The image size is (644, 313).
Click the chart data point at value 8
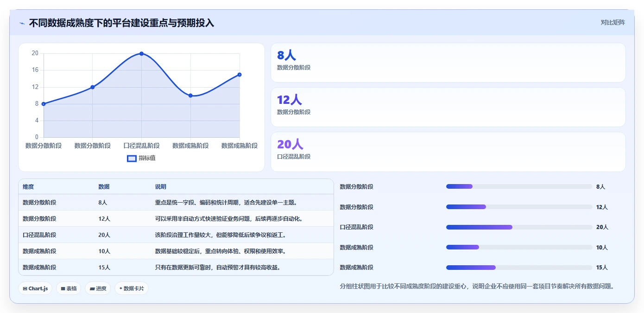(x=44, y=104)
